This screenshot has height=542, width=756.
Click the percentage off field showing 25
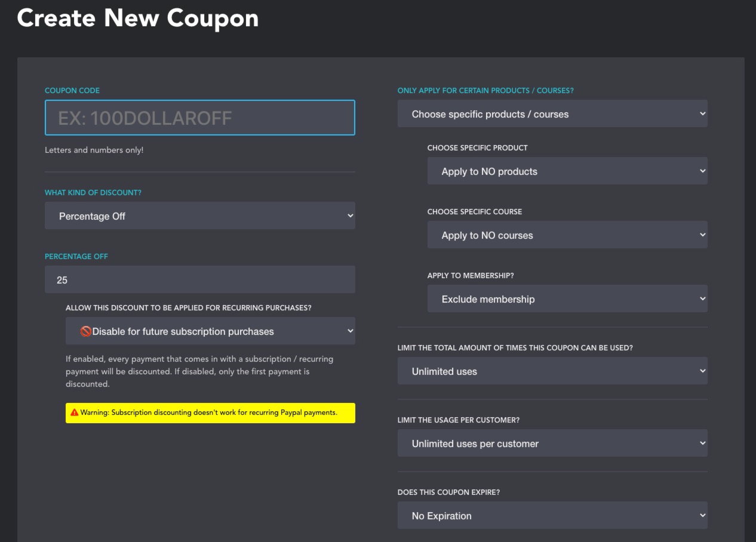(200, 279)
